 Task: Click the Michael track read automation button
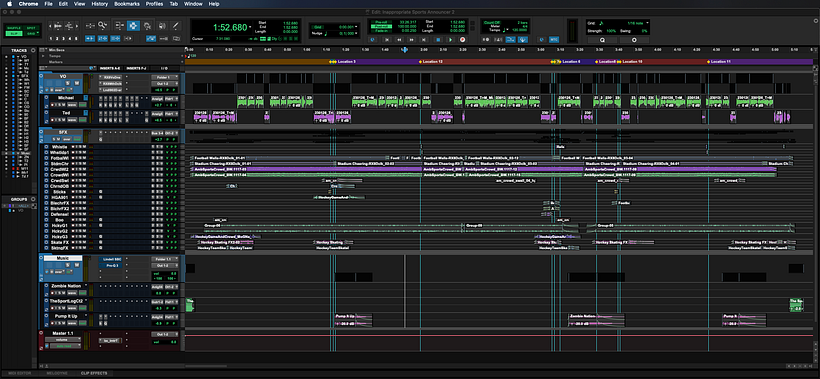tap(83, 105)
